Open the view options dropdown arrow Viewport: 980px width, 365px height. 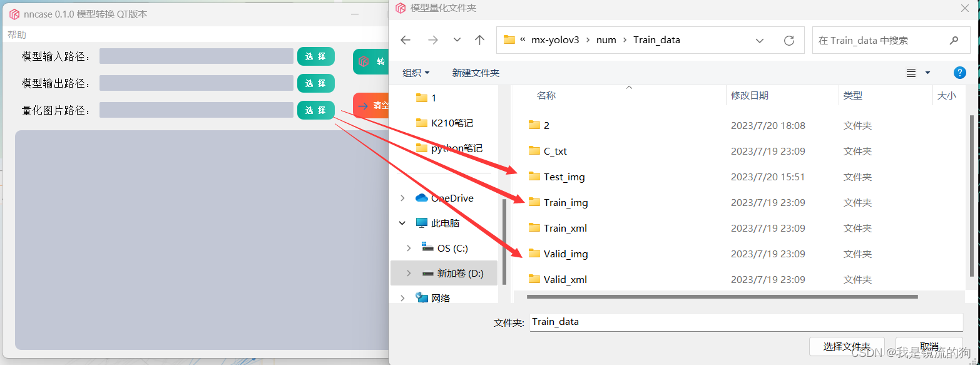pyautogui.click(x=927, y=73)
